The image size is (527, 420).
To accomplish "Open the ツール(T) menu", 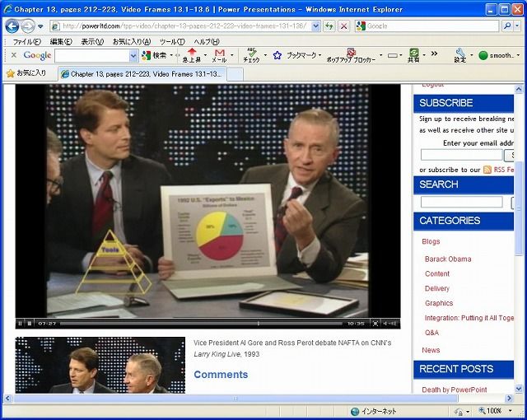I will coord(172,42).
